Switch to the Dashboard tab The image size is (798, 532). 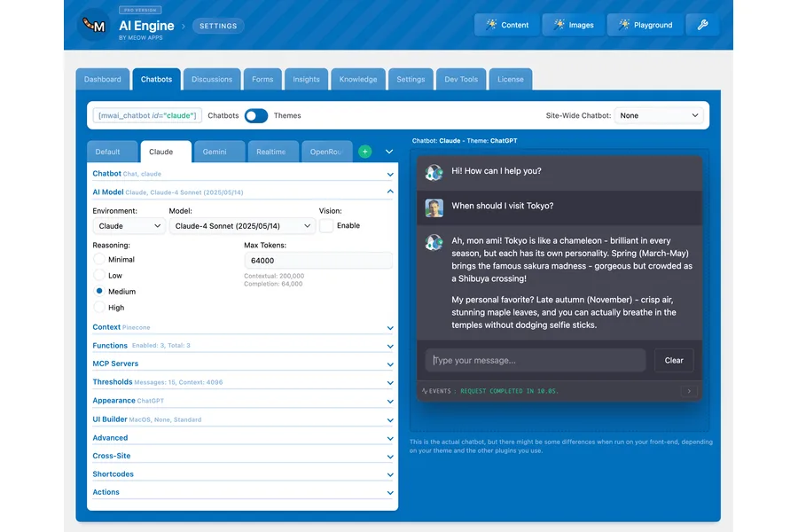103,80
